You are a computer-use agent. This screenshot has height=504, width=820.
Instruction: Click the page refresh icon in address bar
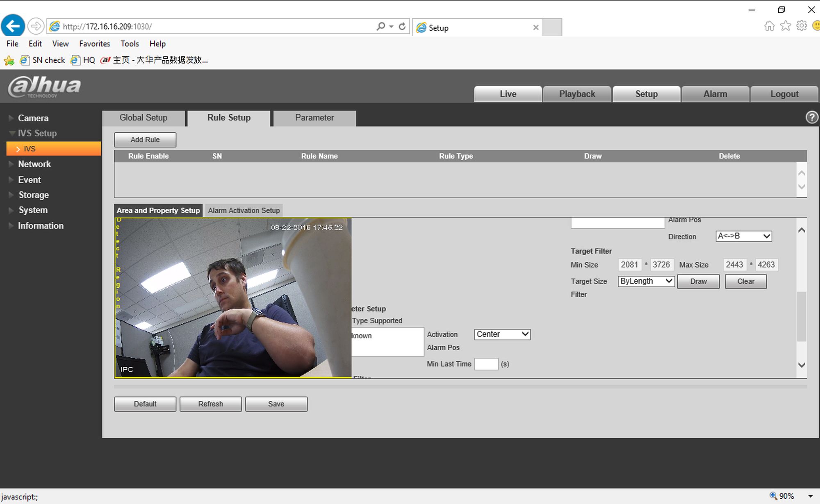[402, 26]
